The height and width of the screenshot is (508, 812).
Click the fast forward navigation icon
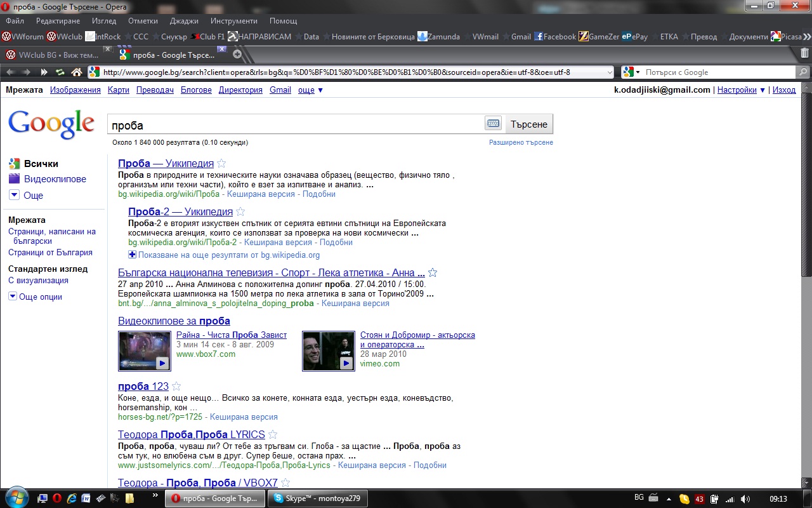click(x=44, y=72)
